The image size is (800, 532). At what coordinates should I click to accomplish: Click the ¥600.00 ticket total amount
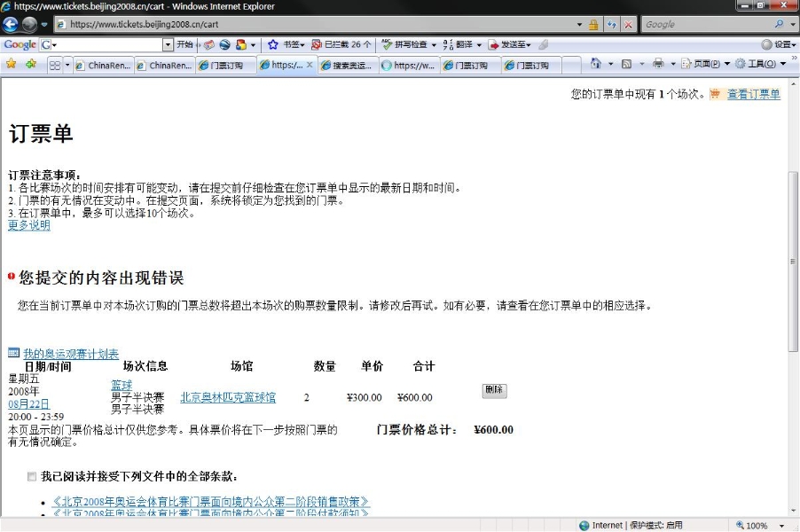click(x=493, y=429)
